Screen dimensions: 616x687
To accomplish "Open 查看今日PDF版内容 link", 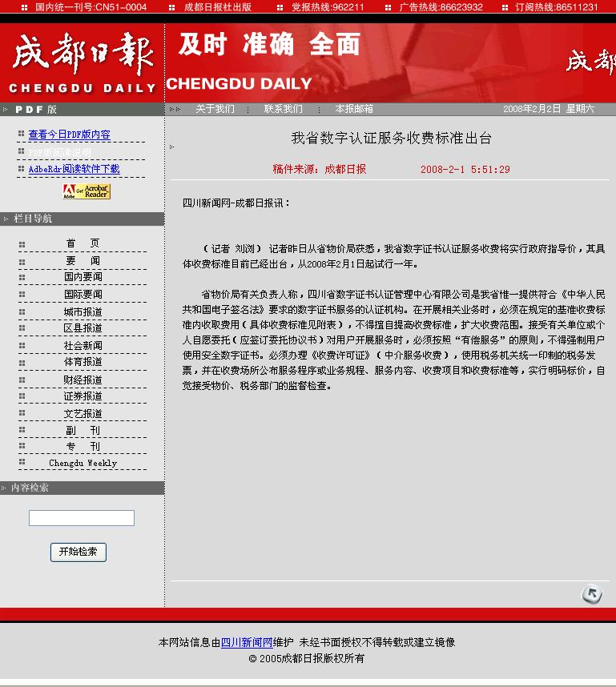I will click(x=69, y=135).
